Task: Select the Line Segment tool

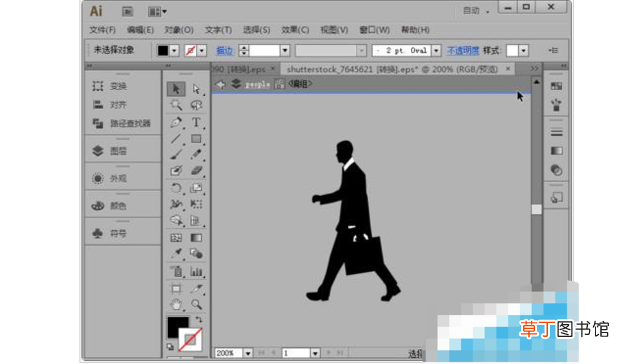Action: pos(176,139)
